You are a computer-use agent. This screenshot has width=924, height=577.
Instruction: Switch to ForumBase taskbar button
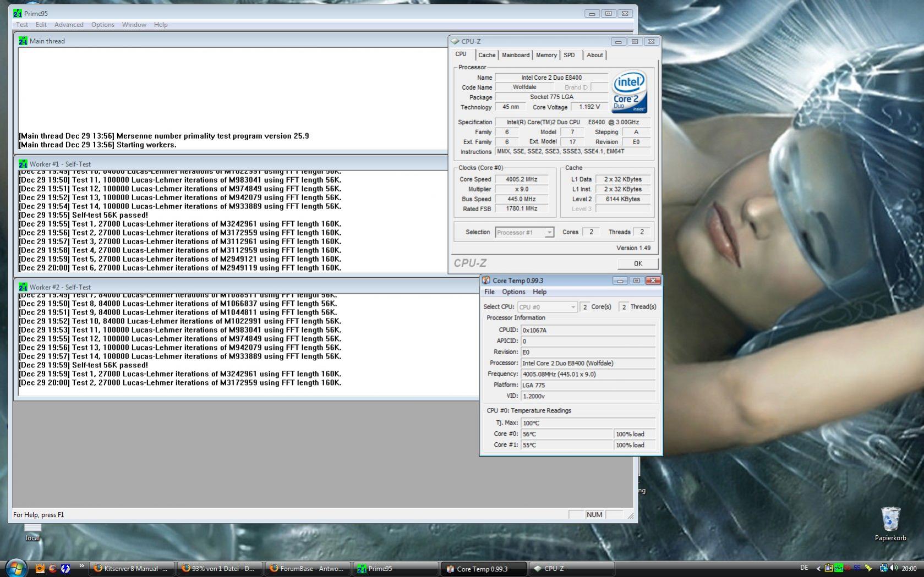pos(307,569)
